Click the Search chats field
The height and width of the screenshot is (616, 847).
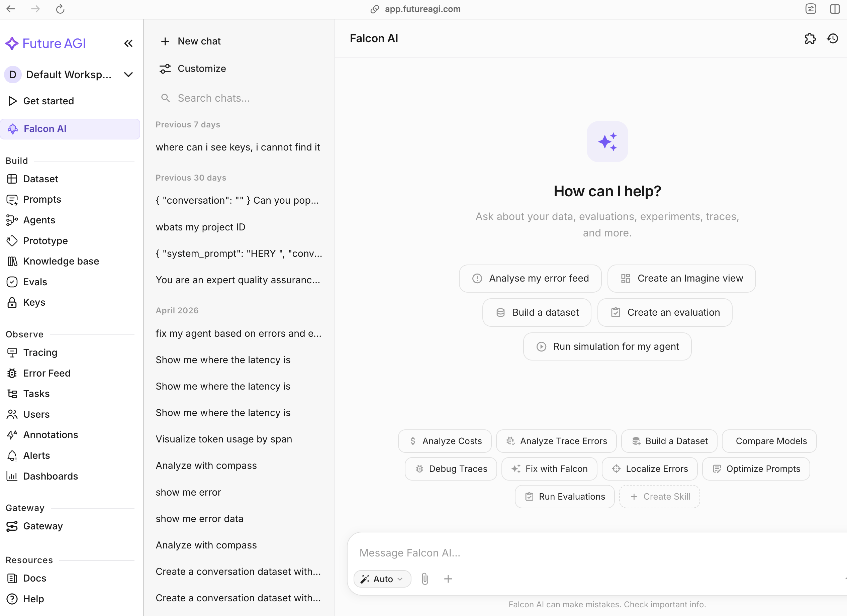(x=239, y=98)
